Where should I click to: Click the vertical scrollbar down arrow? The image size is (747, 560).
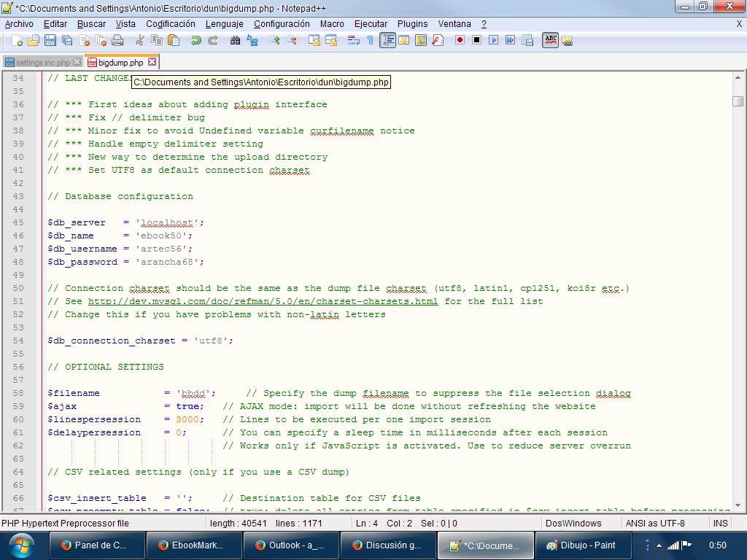coord(738,505)
